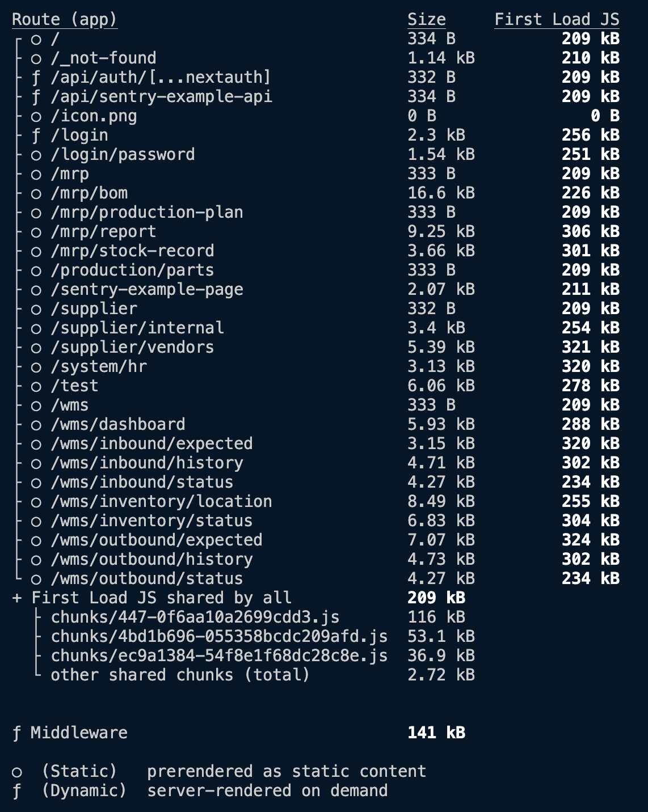
Task: Select the First Load JS column header
Action: [x=557, y=20]
